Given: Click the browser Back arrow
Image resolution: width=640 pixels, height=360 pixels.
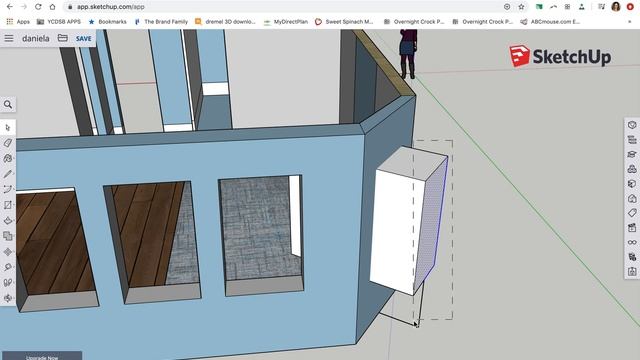Looking at the screenshot, I should pyautogui.click(x=9, y=7).
